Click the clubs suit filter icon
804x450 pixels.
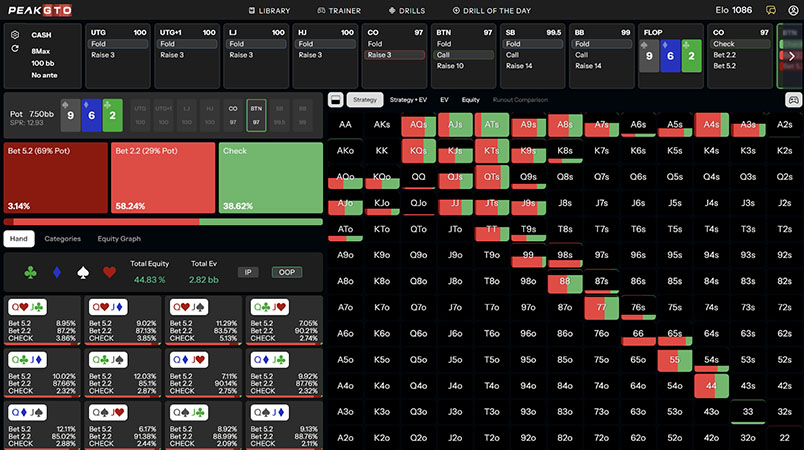(32, 271)
